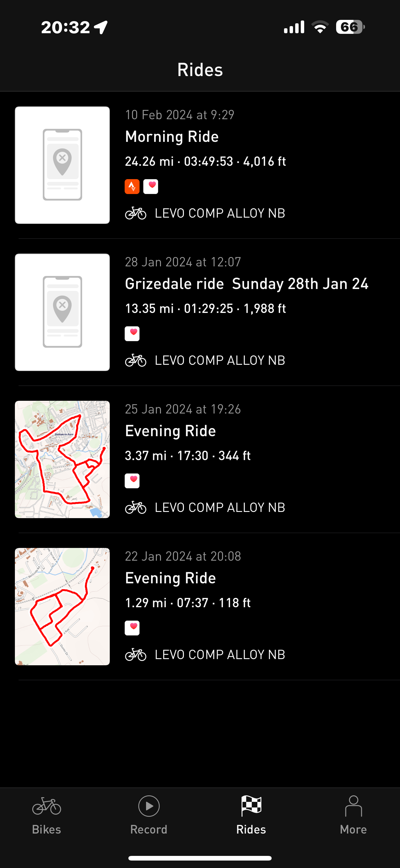Viewport: 400px width, 868px height.
Task: Tap the Health icon on 25 Jan Evening Ride
Action: coord(132,481)
